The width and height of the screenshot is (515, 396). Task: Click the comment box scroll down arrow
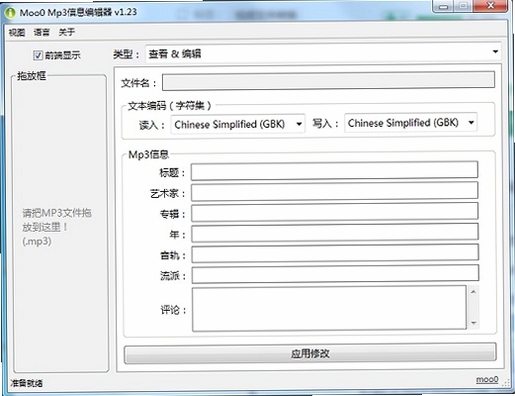[x=473, y=323]
